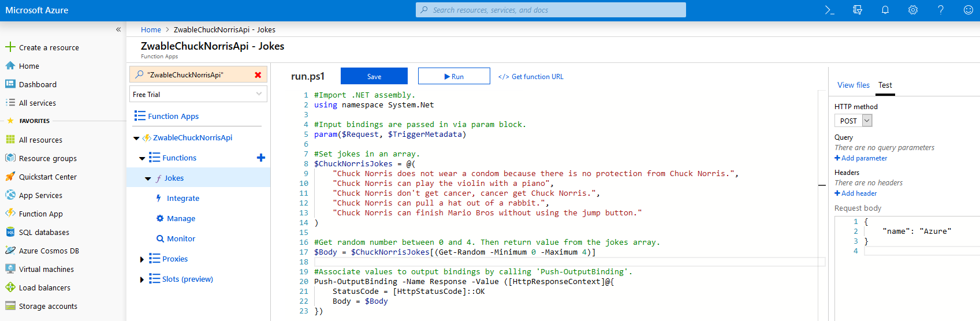Click the Monitor magnifier icon
The height and width of the screenshot is (321, 980).
[x=160, y=238]
